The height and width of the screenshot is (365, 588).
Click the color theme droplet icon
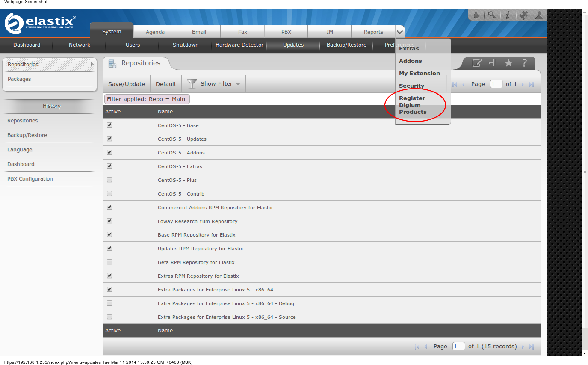pyautogui.click(x=476, y=15)
